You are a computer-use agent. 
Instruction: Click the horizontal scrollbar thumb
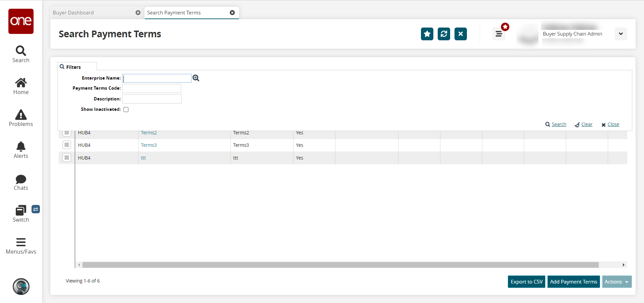click(340, 265)
